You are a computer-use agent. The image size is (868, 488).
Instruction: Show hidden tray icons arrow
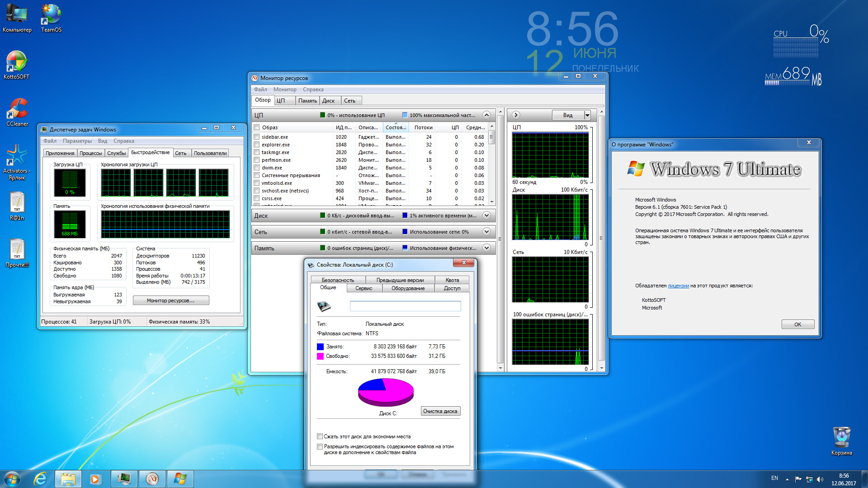787,479
